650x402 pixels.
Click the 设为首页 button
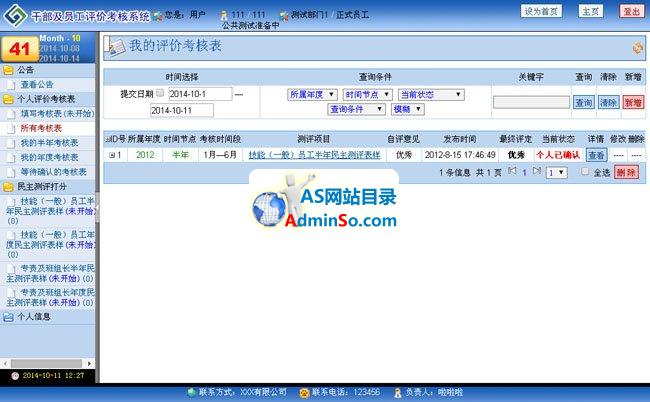click(x=541, y=11)
